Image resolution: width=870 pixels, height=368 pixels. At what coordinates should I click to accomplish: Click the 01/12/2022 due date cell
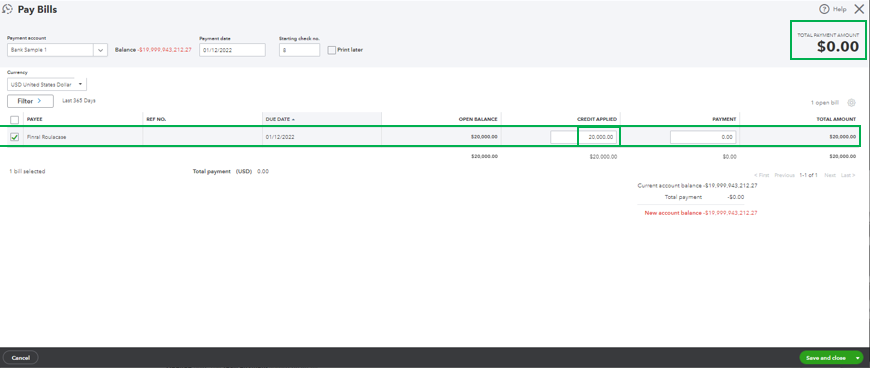point(279,137)
